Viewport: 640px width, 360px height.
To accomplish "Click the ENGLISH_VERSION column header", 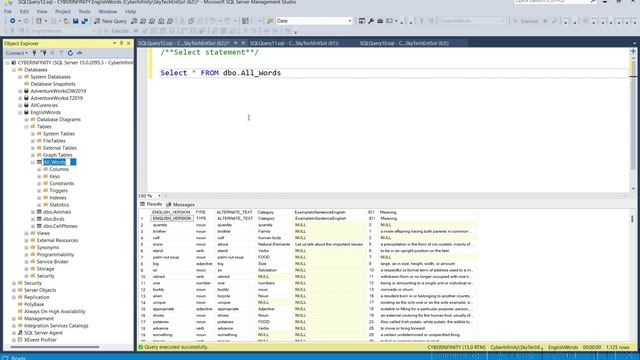I will point(171,213).
